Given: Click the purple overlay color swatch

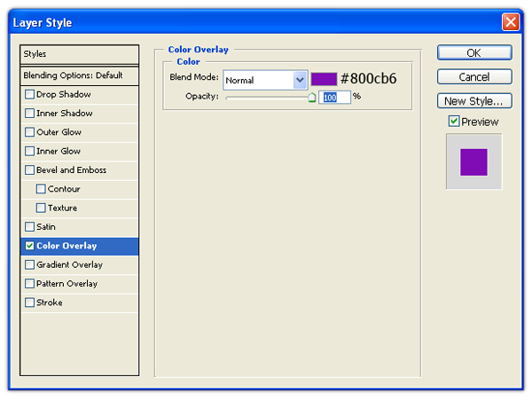Looking at the screenshot, I should 324,79.
